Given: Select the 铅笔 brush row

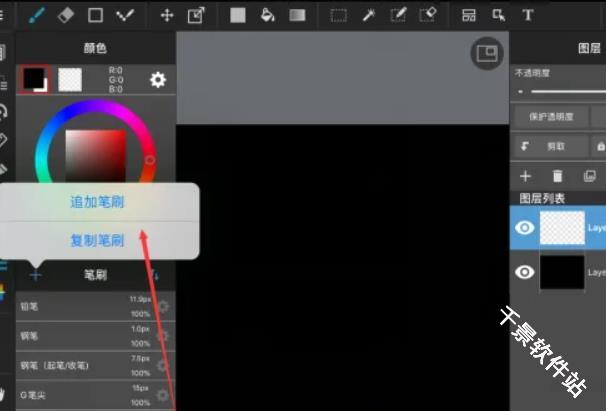Looking at the screenshot, I should click(x=95, y=307).
